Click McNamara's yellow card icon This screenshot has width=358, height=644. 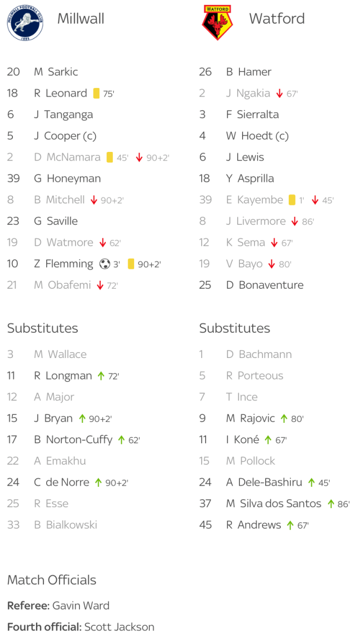coord(109,157)
